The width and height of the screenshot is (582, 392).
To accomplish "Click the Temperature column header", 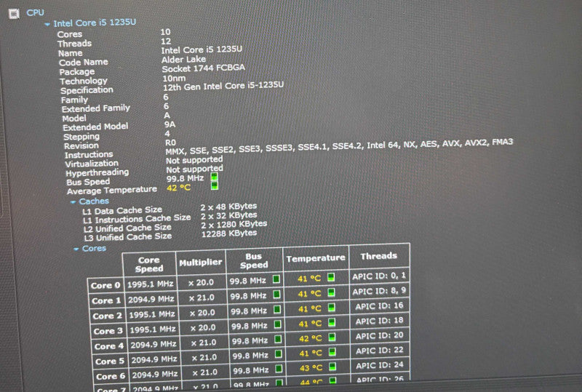I will click(316, 258).
